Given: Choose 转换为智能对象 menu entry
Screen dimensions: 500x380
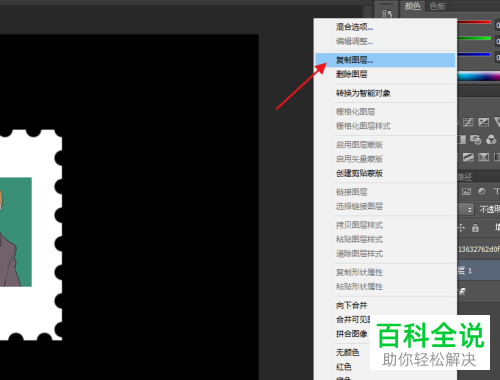Looking at the screenshot, I should (385, 93).
